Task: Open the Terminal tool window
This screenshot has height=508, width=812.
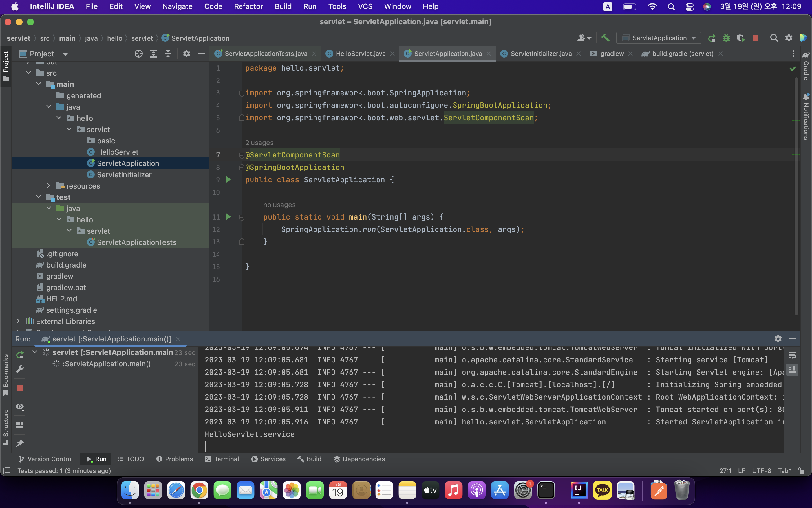Action: tap(222, 459)
